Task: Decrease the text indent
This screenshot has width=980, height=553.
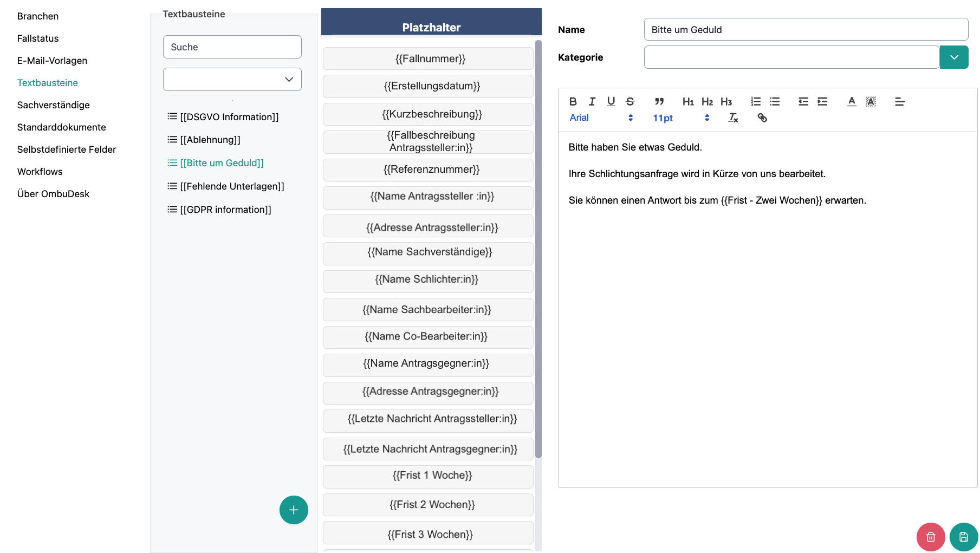Action: [x=803, y=101]
